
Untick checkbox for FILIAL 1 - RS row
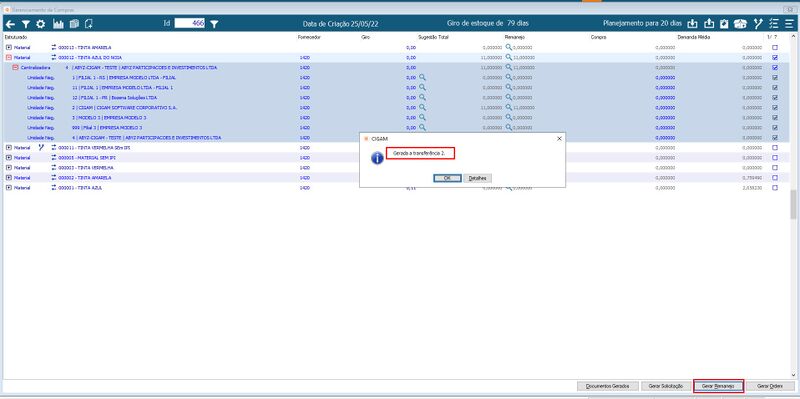click(775, 78)
